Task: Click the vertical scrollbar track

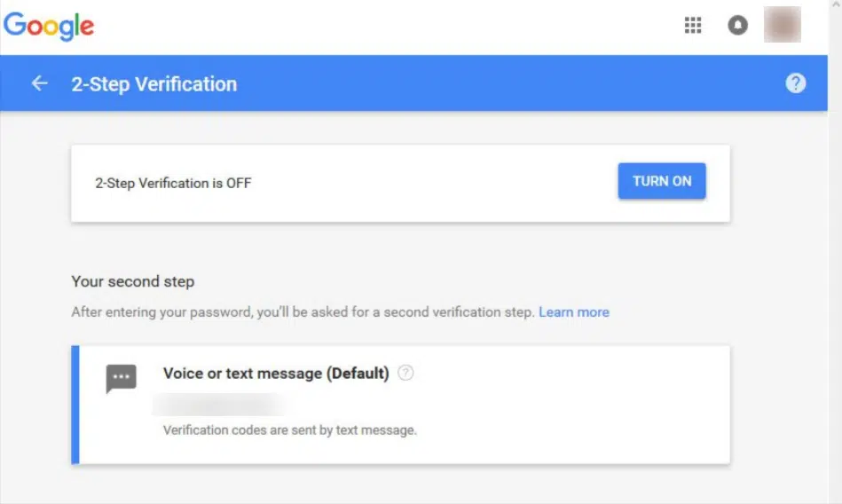Action: (x=836, y=256)
